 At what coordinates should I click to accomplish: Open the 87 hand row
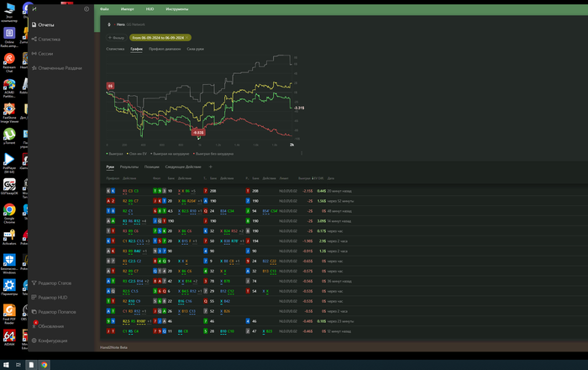[x=344, y=262]
